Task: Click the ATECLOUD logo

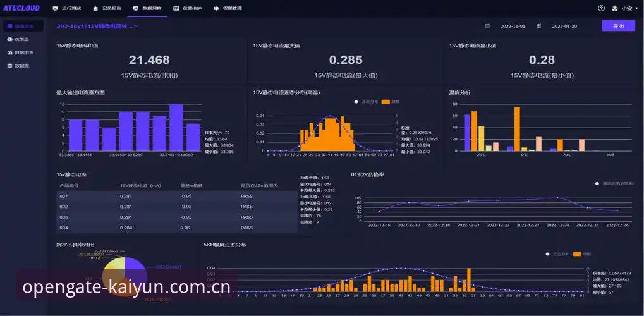Action: (21, 8)
